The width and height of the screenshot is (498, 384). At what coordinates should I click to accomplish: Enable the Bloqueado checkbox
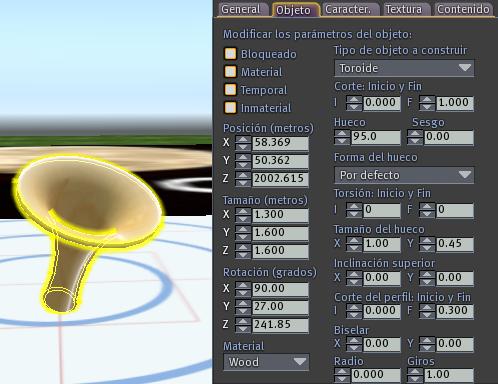tap(230, 53)
